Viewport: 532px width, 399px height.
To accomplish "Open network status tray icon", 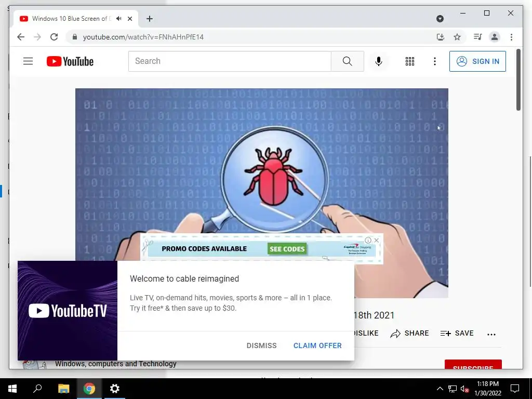I will pyautogui.click(x=453, y=389).
